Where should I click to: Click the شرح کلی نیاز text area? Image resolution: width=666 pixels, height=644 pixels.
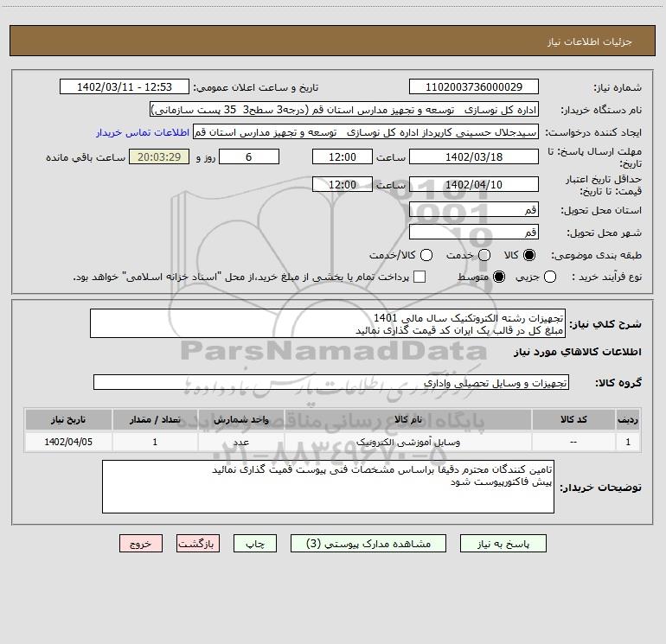click(328, 323)
